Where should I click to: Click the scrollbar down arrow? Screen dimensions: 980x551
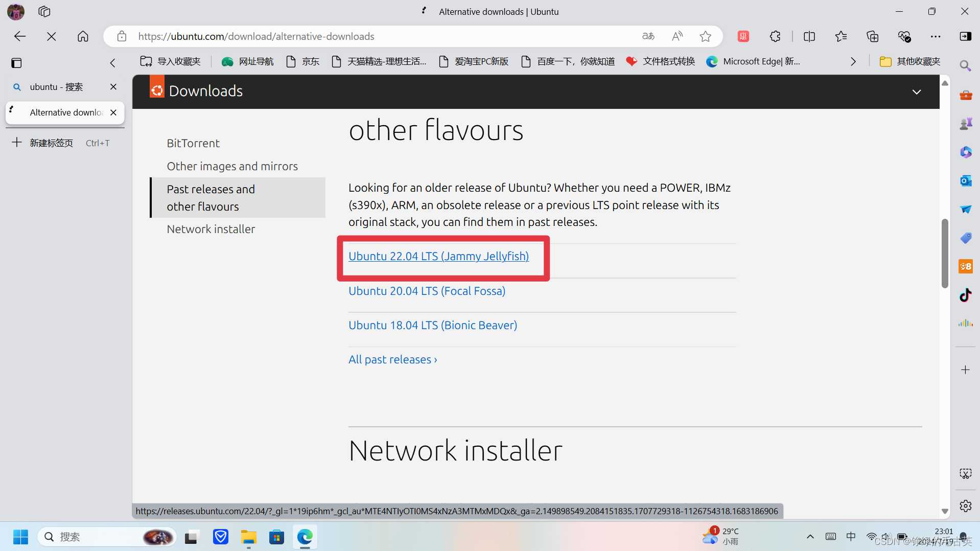pyautogui.click(x=945, y=511)
